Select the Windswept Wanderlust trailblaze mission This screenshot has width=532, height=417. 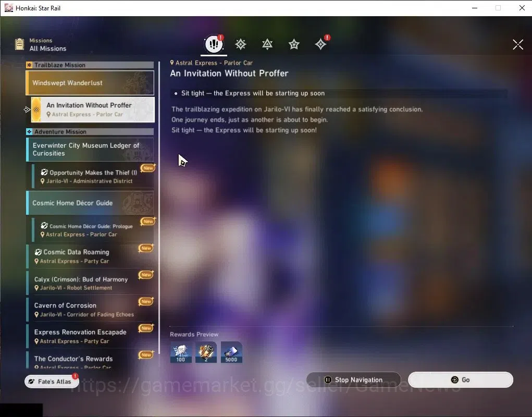pyautogui.click(x=90, y=83)
